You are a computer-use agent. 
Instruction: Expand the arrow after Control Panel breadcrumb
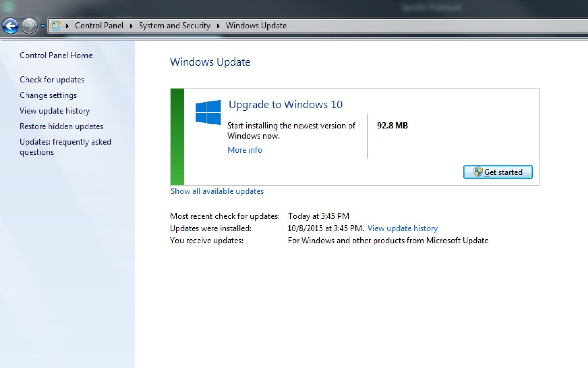131,26
